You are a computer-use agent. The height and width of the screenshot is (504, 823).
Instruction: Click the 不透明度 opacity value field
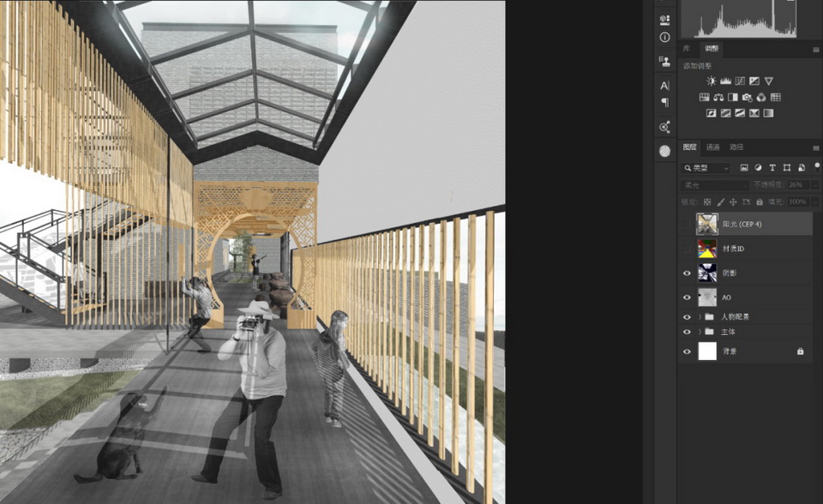tap(797, 185)
